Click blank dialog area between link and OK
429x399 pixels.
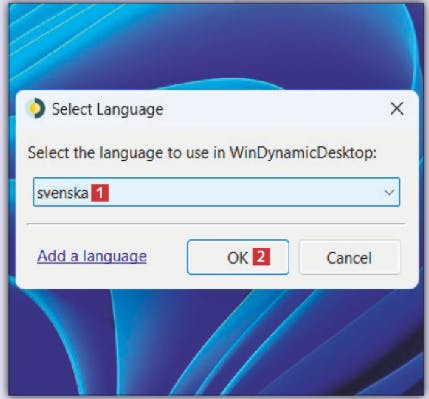point(167,257)
